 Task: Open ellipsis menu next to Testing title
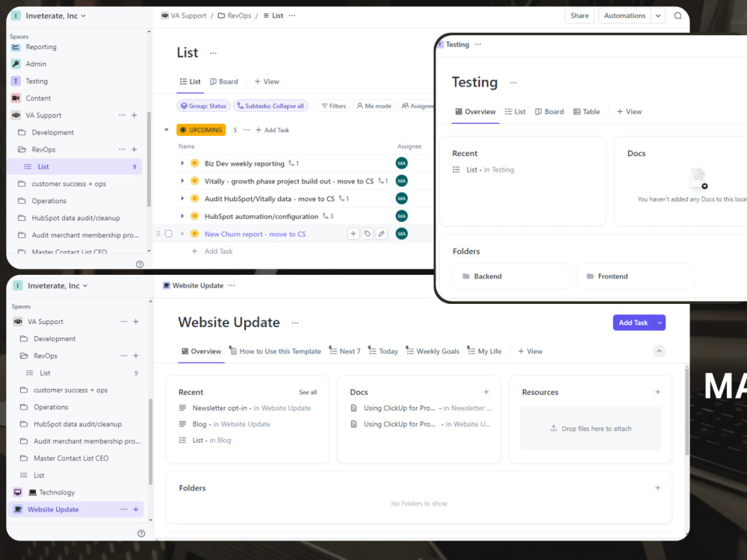(x=513, y=83)
